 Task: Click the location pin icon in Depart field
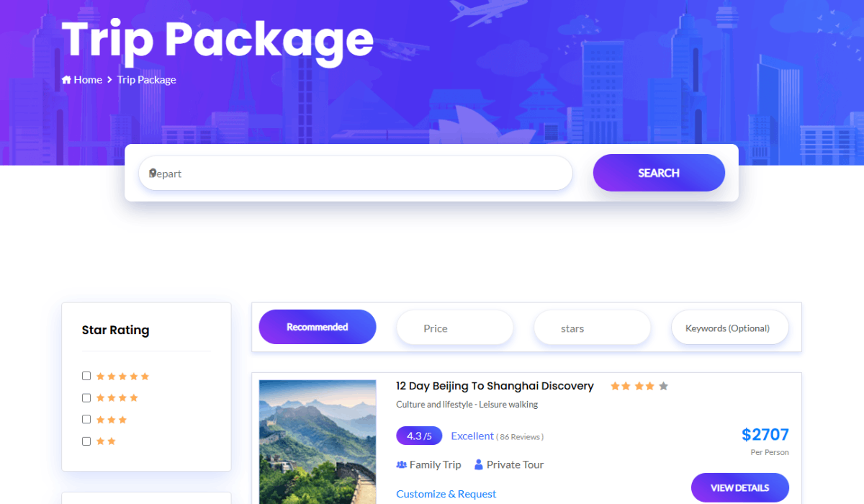[152, 173]
